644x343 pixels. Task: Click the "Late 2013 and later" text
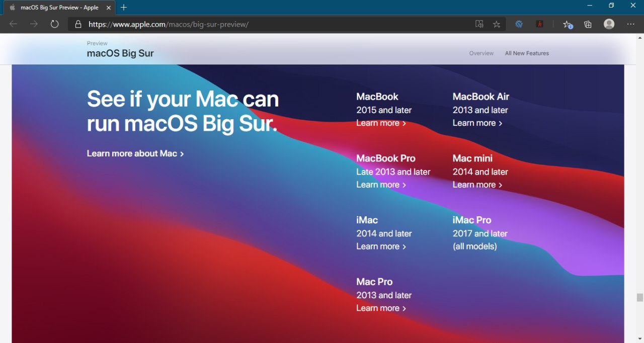[393, 172]
